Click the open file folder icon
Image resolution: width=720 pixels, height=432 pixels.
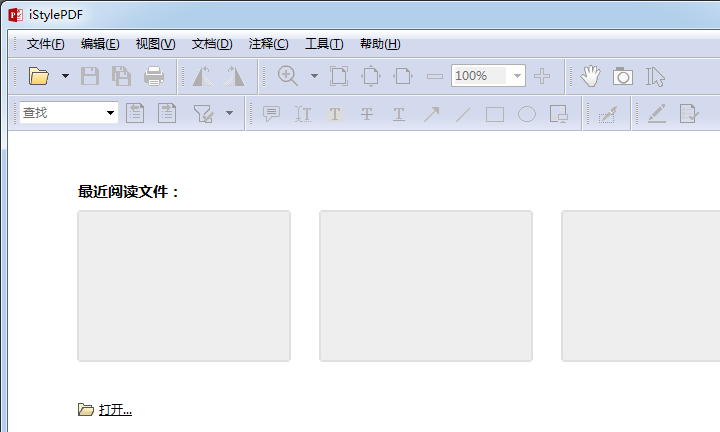coord(39,76)
